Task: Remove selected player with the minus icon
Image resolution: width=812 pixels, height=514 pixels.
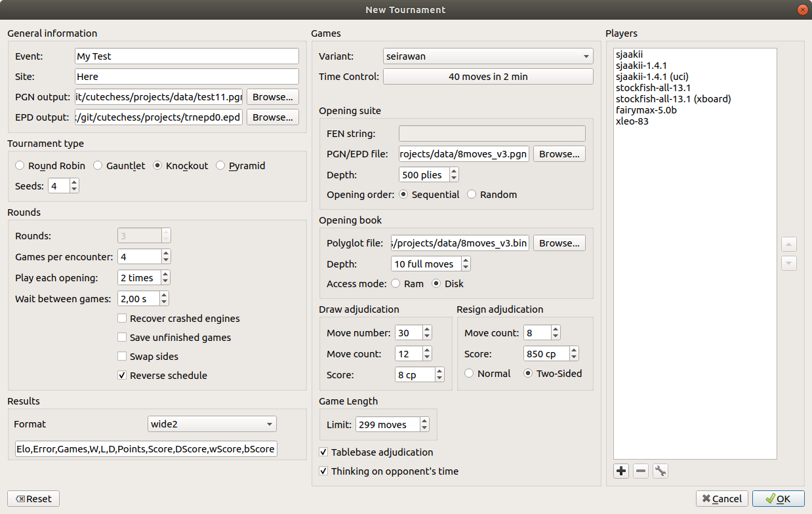Action: click(641, 471)
